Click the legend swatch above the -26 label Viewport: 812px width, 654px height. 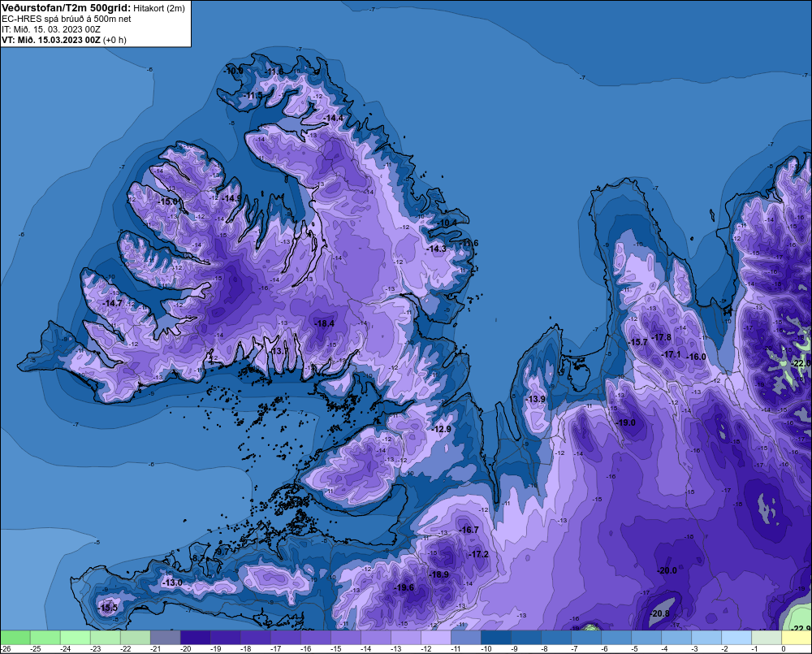15,638
